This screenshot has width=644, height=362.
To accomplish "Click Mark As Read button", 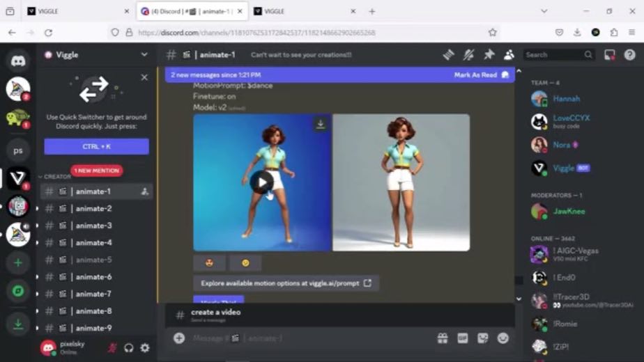I will [481, 74].
